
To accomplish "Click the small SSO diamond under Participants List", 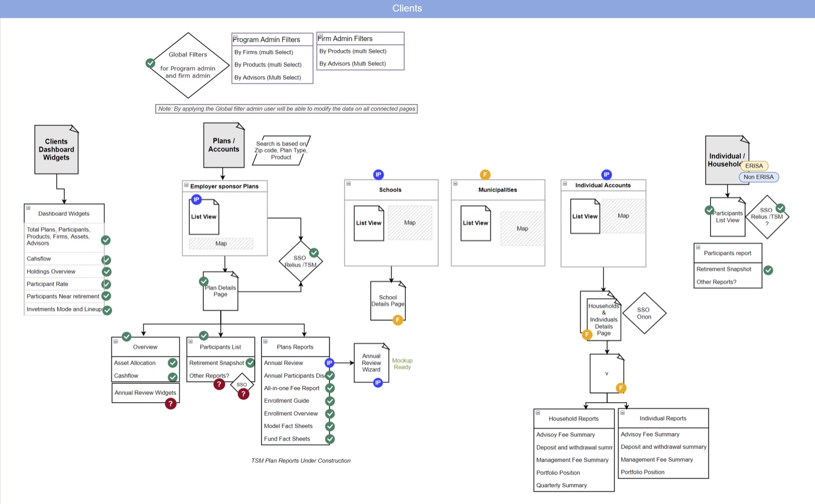I will tap(242, 385).
